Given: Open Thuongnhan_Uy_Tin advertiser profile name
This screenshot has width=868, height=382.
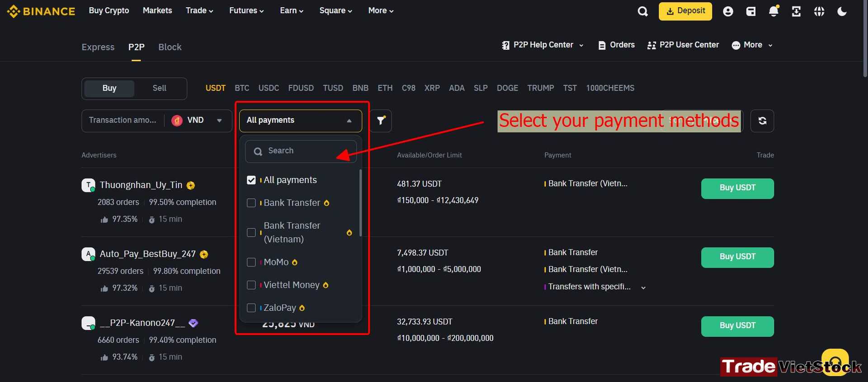Looking at the screenshot, I should pyautogui.click(x=141, y=185).
